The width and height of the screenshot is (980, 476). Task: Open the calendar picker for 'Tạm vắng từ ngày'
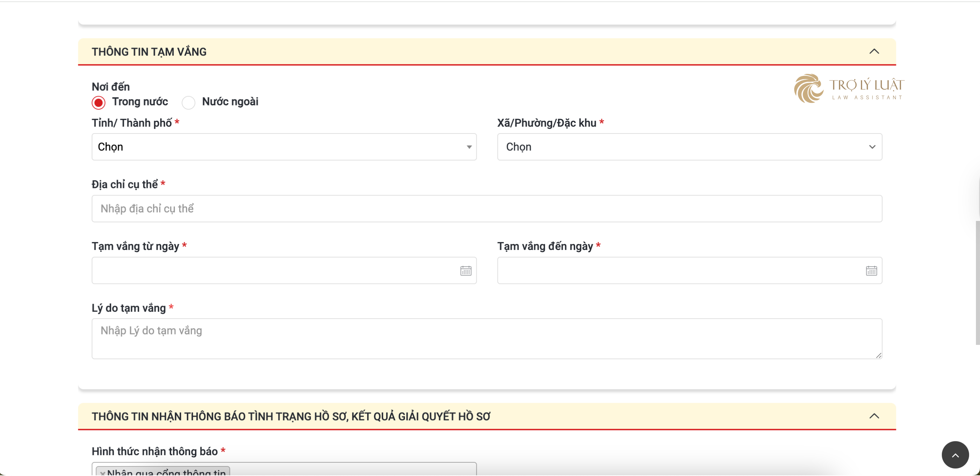(x=465, y=270)
